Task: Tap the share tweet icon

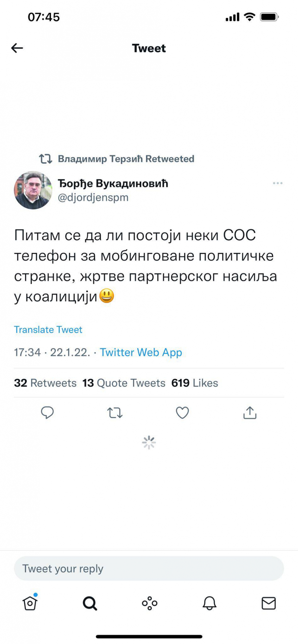Action: click(250, 413)
